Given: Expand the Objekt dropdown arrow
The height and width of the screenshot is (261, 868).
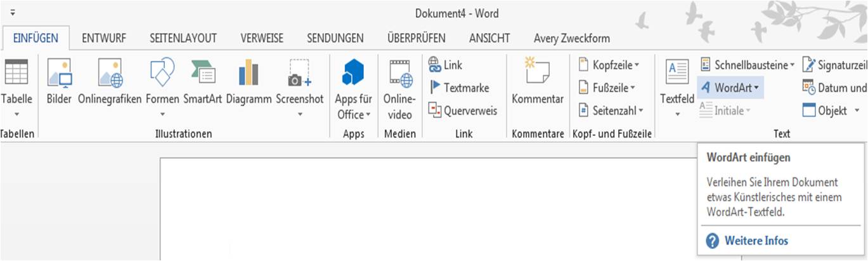Looking at the screenshot, I should (857, 110).
